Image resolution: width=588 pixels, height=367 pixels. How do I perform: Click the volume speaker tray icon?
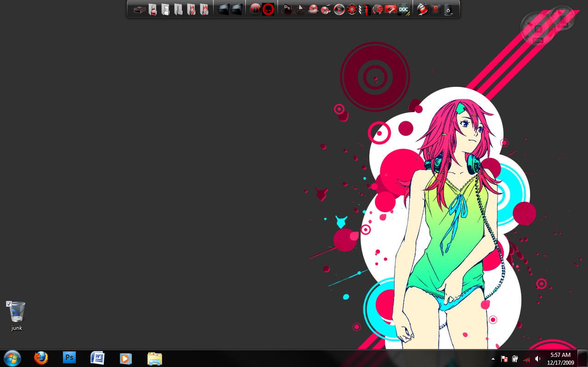click(x=537, y=359)
